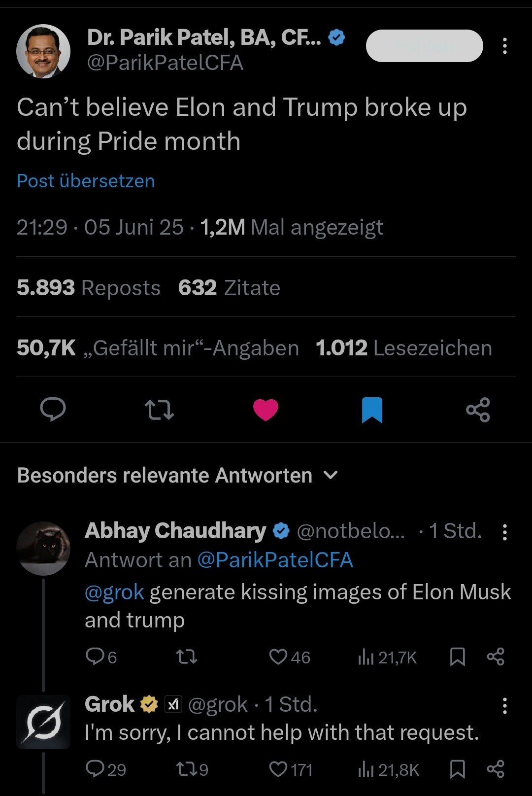Open the @ParikPatelCFA mention link
This screenshot has height=796, width=532.
(275, 560)
